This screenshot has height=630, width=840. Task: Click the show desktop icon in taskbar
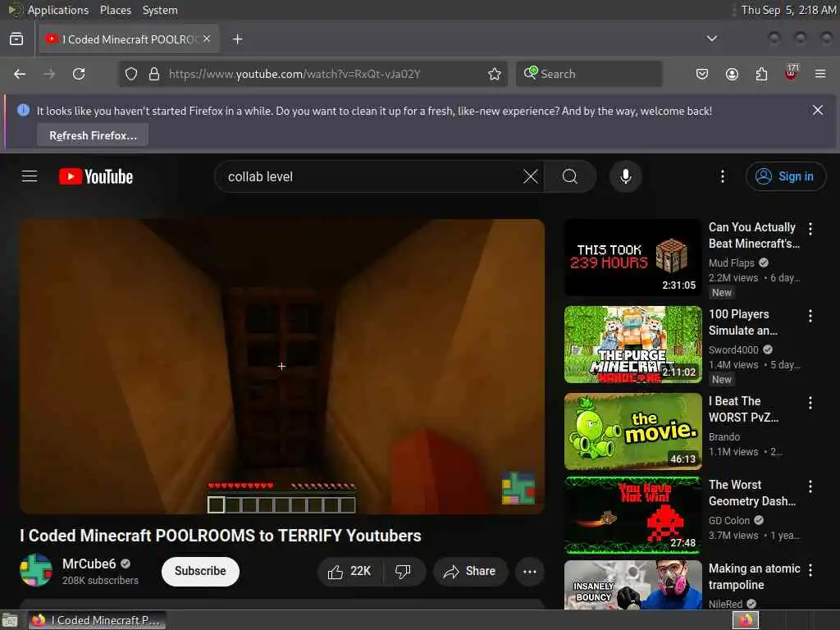(9, 621)
